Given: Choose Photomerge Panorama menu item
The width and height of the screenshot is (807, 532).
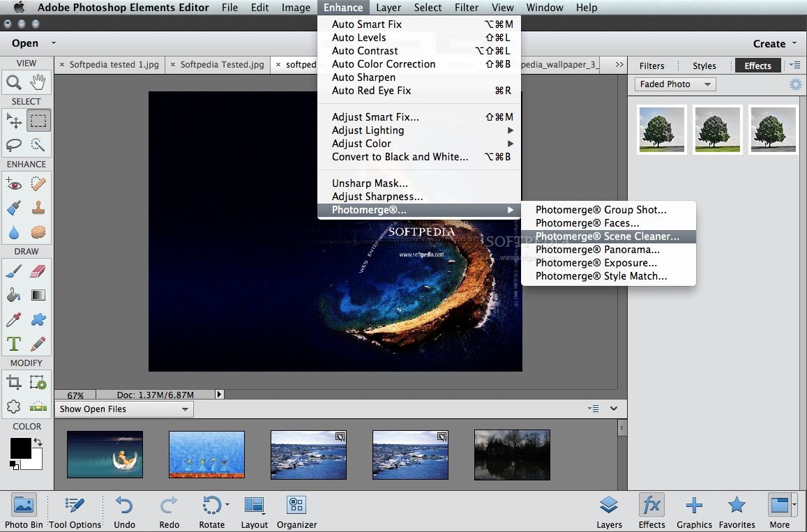Looking at the screenshot, I should (608, 250).
